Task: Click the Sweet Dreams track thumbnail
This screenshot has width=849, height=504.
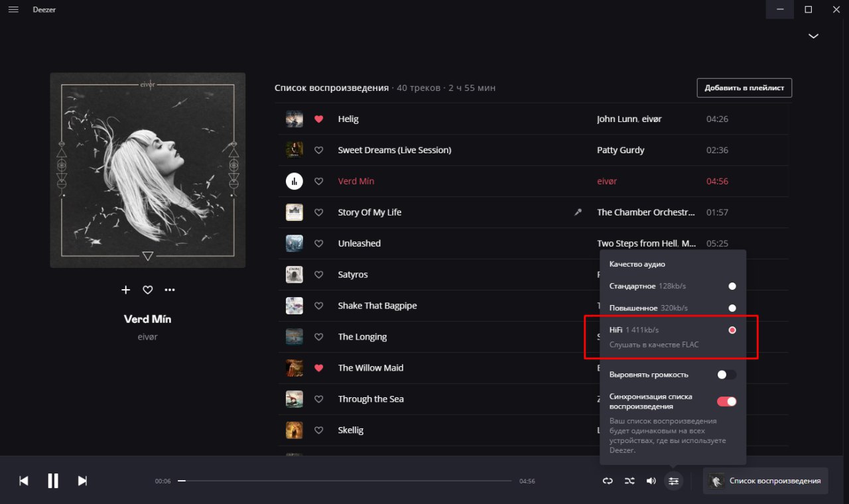Action: [x=294, y=150]
